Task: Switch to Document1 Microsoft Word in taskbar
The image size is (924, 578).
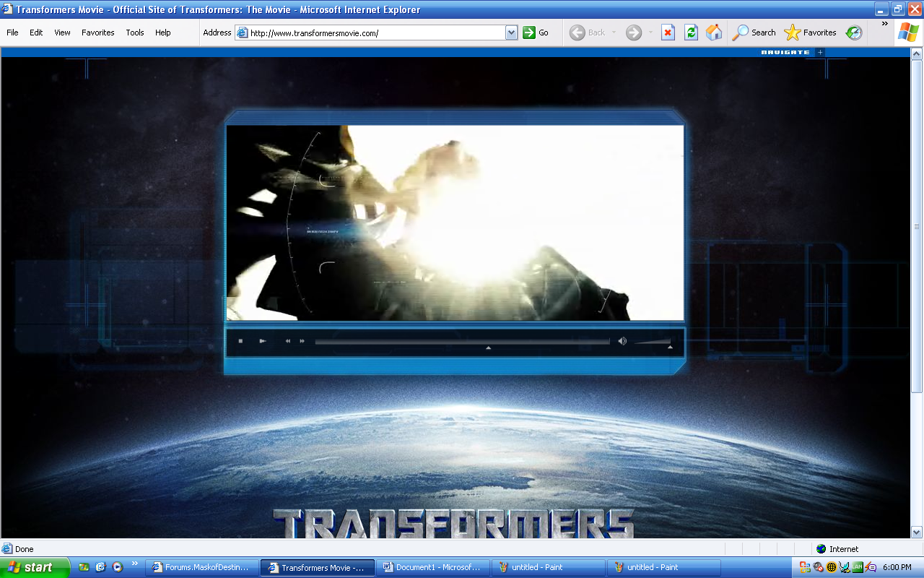Action: [433, 567]
